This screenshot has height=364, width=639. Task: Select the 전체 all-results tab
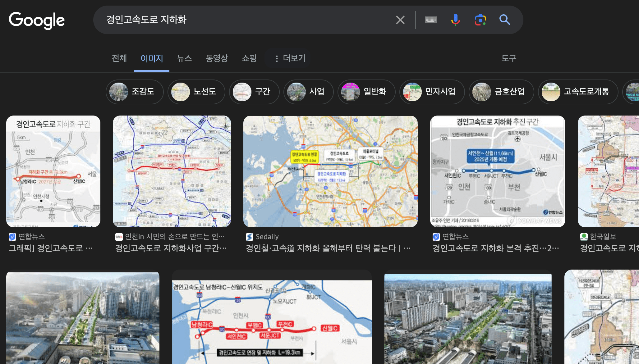119,58
